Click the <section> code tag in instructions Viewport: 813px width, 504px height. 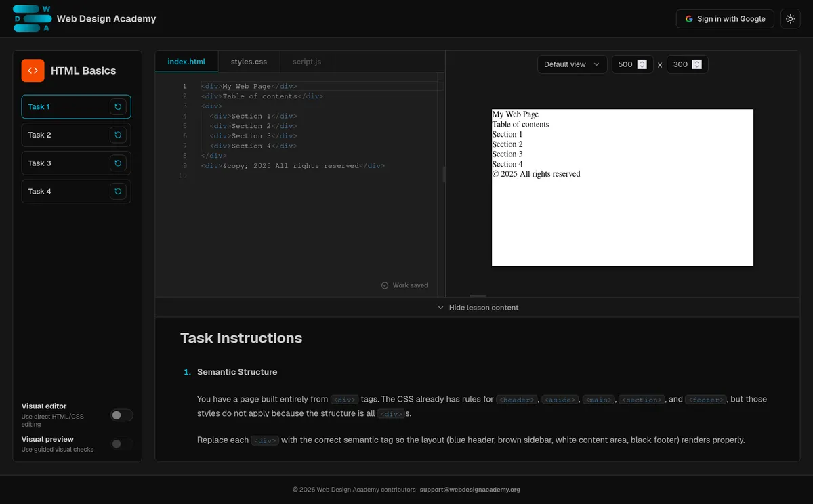point(641,400)
